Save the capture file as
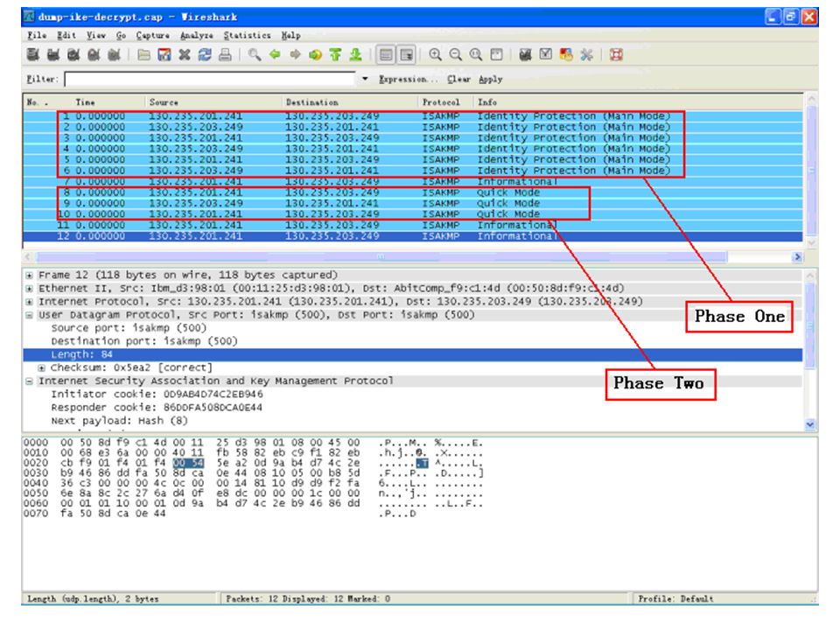The image size is (840, 630). coord(164,54)
